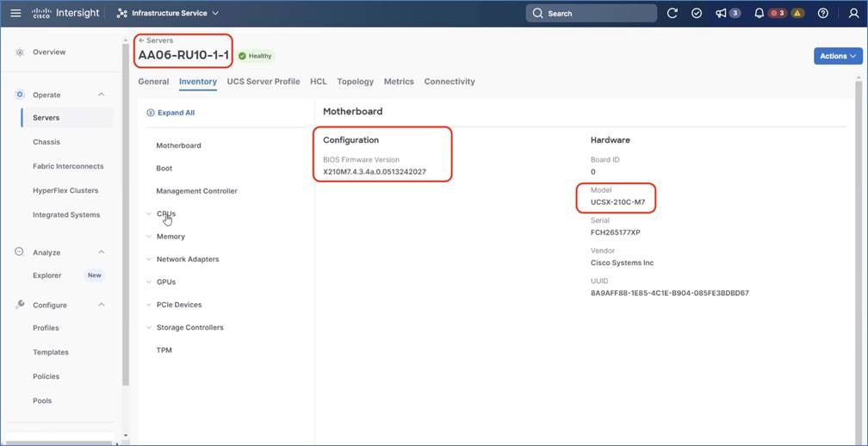Collapse the Configure section
Viewport: 868px width, 446px height.
click(102, 305)
